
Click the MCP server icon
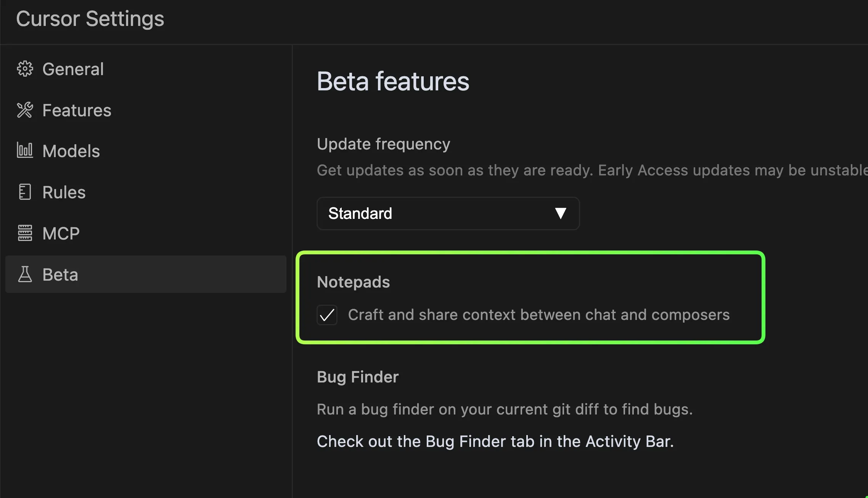tap(25, 233)
